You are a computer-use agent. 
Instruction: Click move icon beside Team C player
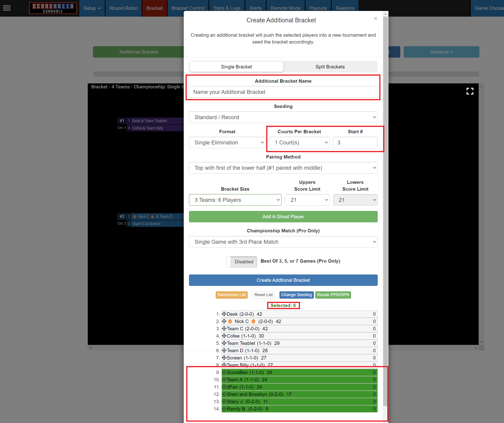[x=224, y=328]
